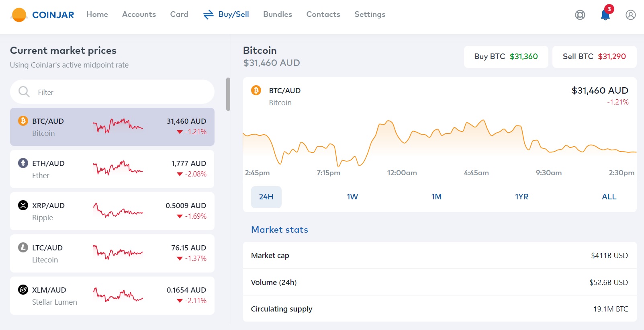Viewport: 644px width, 330px height.
Task: Open the help lifebuoy icon
Action: (580, 15)
